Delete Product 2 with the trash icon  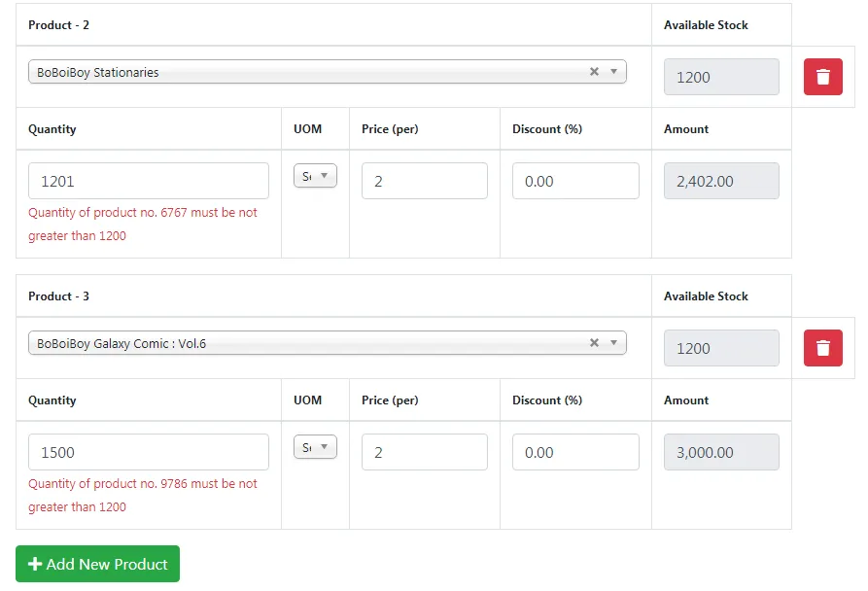pyautogui.click(x=822, y=77)
